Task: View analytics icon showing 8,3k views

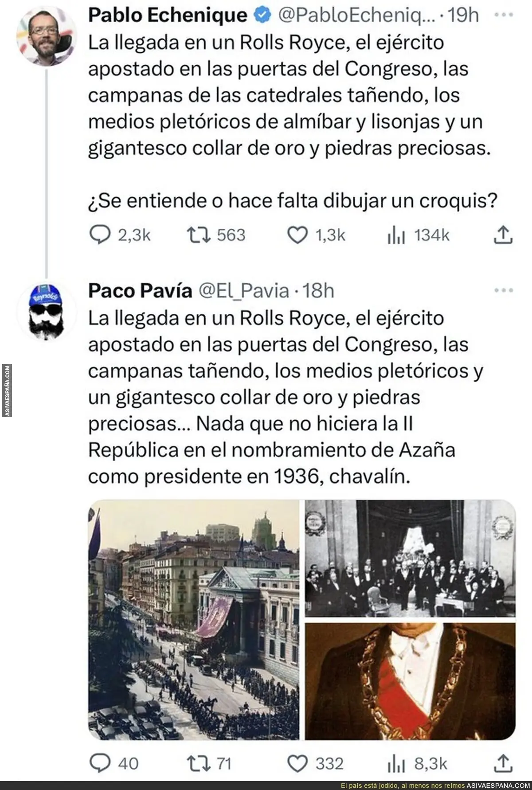Action: (396, 763)
